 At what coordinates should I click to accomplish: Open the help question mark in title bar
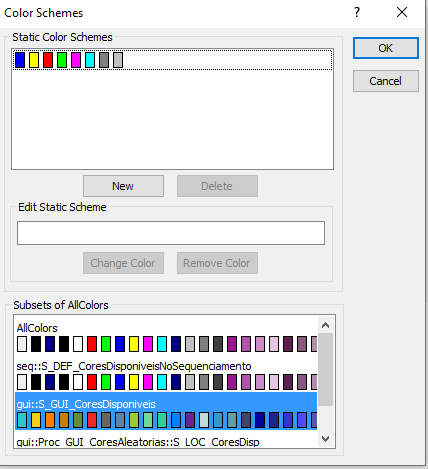357,13
